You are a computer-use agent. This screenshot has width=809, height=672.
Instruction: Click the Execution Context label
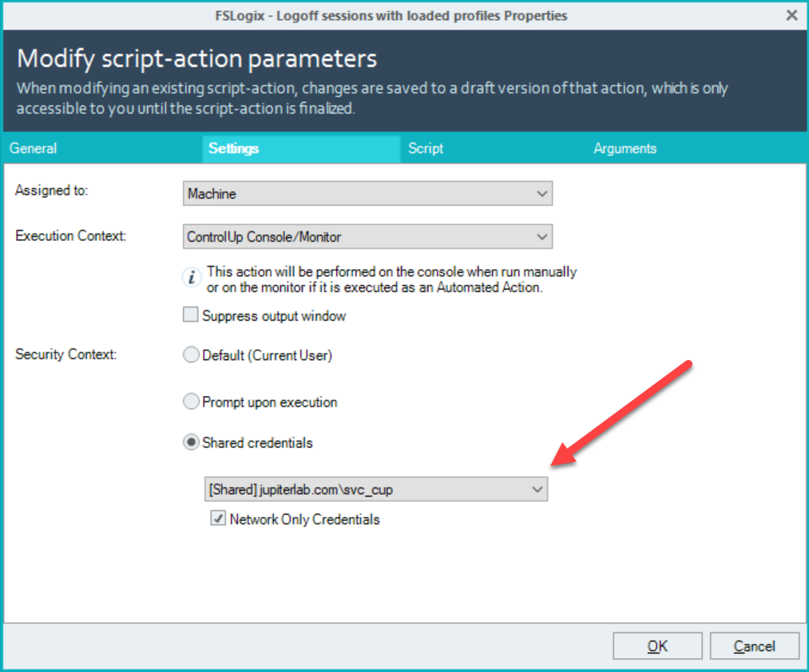coord(71,235)
